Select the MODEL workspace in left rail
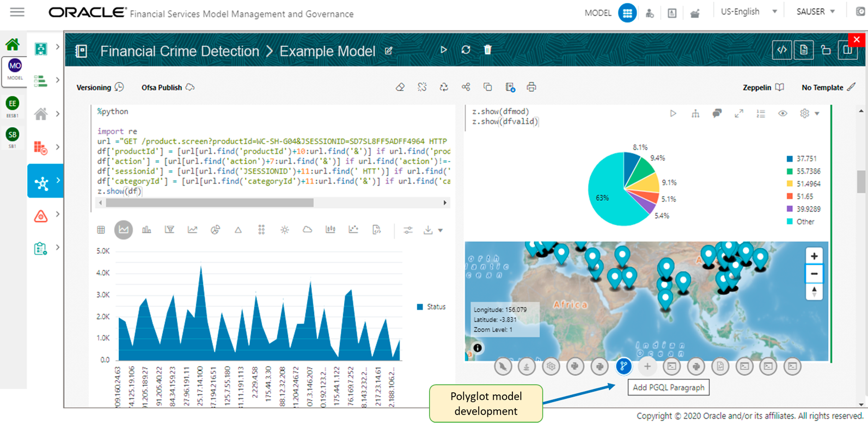 pos(15,71)
